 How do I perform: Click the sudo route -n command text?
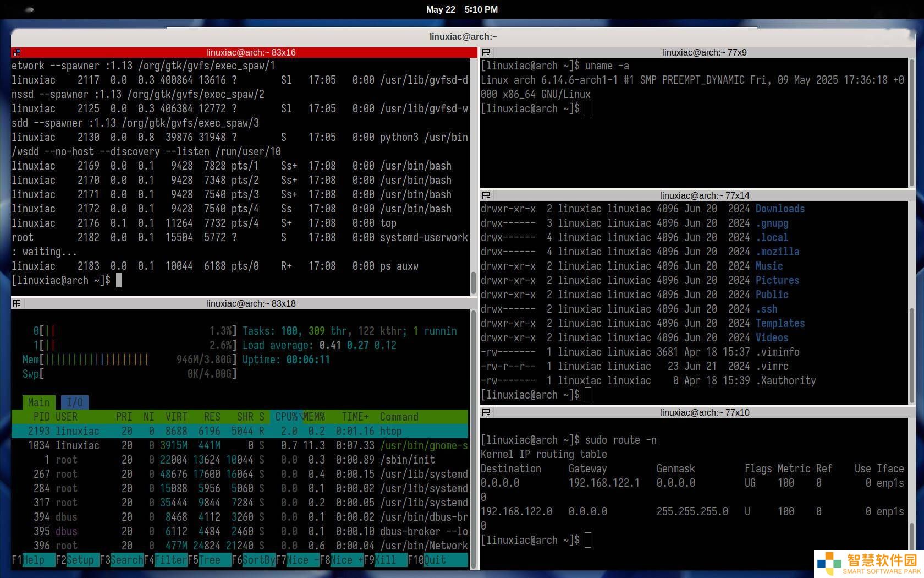[620, 440]
